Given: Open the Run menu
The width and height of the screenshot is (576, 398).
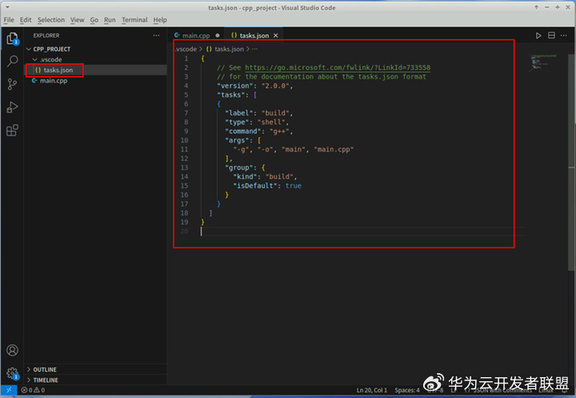Looking at the screenshot, I should click(109, 20).
